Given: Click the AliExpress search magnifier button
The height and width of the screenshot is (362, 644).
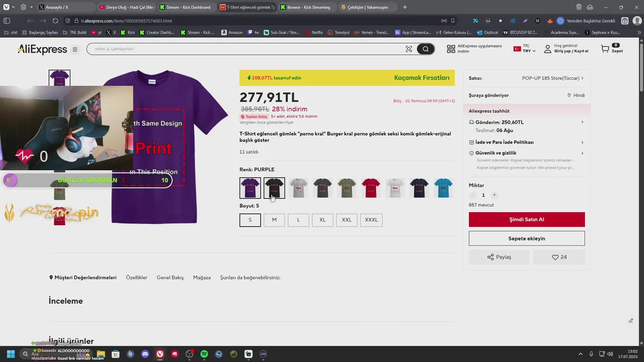Looking at the screenshot, I should [426, 49].
